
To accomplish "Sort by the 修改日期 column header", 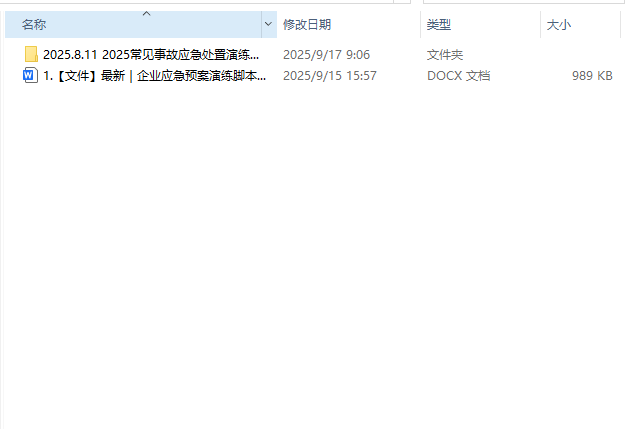I will coord(307,25).
